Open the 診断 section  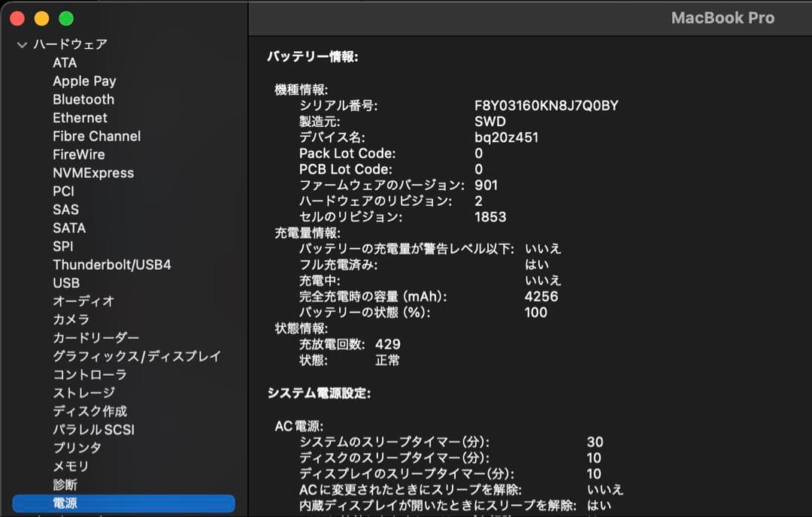click(67, 485)
